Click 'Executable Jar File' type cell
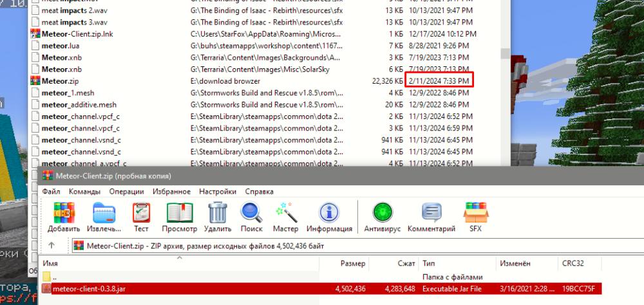 click(x=452, y=288)
